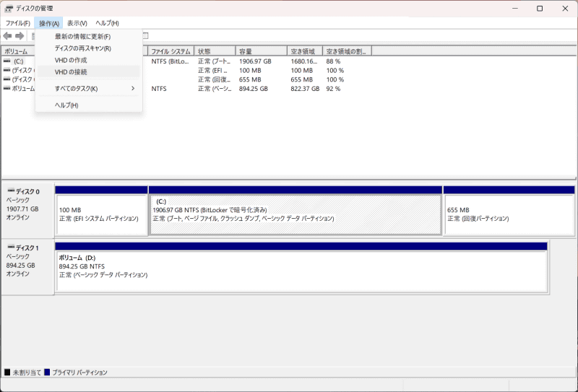The width and height of the screenshot is (578, 392).
Task: Select the ディスク 0 header panel
Action: click(28, 210)
